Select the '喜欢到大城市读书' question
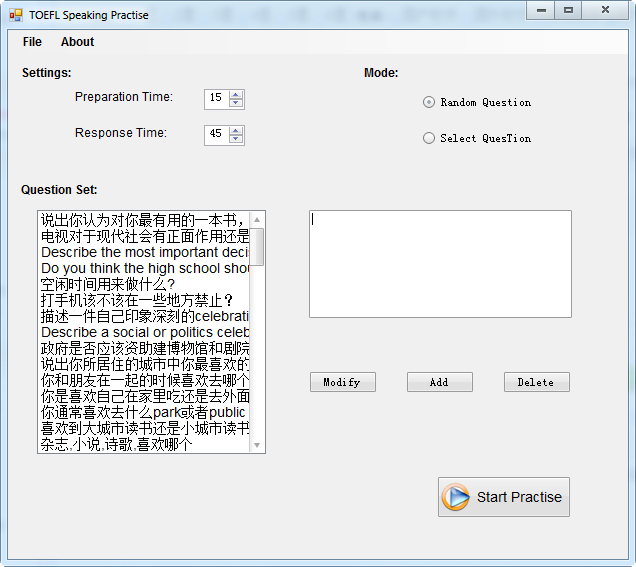The image size is (636, 567). (x=145, y=428)
